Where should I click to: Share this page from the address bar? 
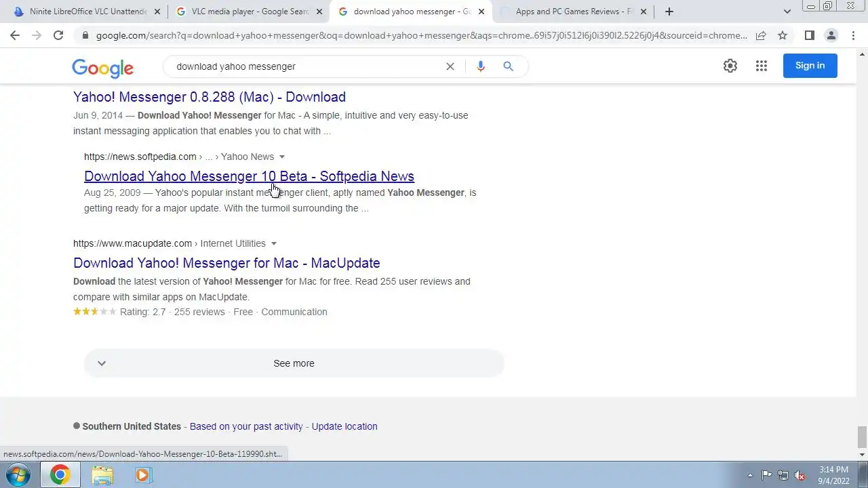(x=761, y=35)
